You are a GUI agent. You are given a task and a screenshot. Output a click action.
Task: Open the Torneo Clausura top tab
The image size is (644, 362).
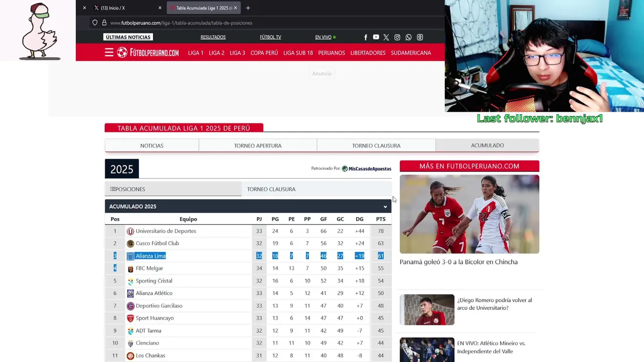[x=376, y=146]
